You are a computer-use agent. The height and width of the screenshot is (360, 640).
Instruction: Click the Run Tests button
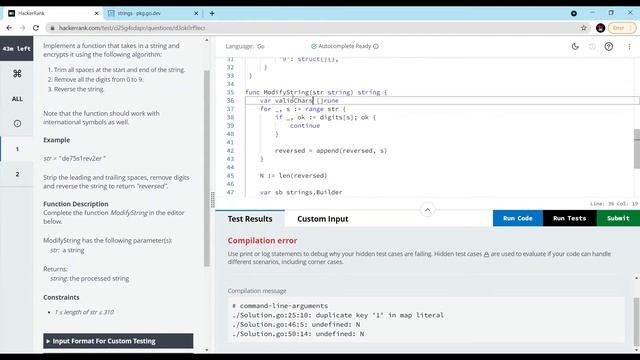[569, 218]
